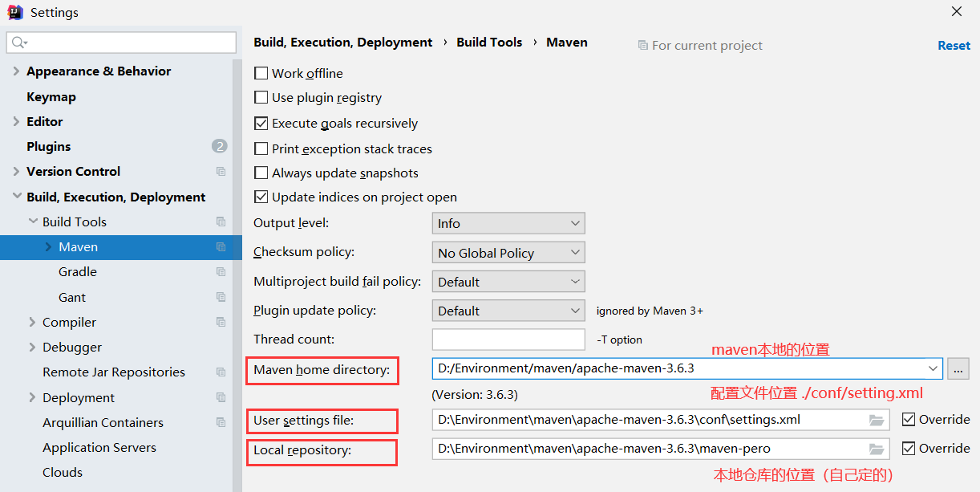The height and width of the screenshot is (492, 980).
Task: Enable the Work offline checkbox
Action: [261, 73]
